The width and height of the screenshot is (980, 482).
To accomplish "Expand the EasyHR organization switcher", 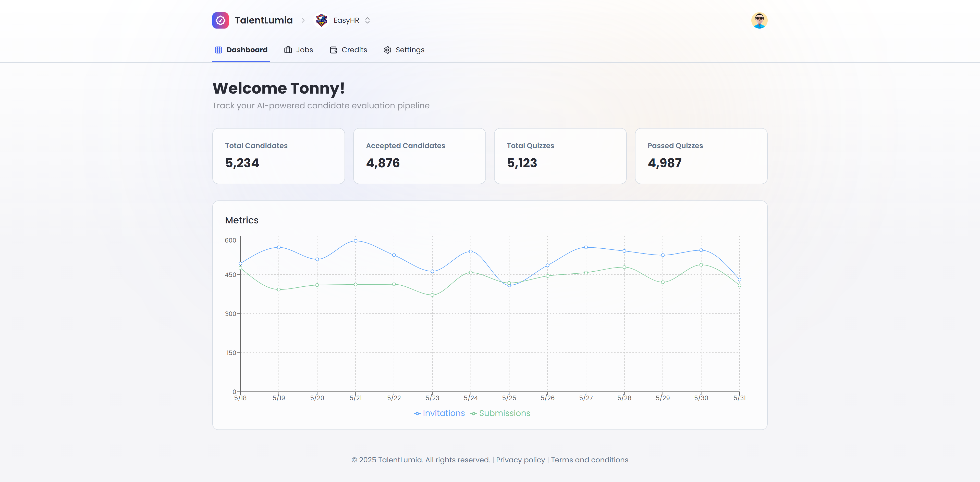I will 367,20.
